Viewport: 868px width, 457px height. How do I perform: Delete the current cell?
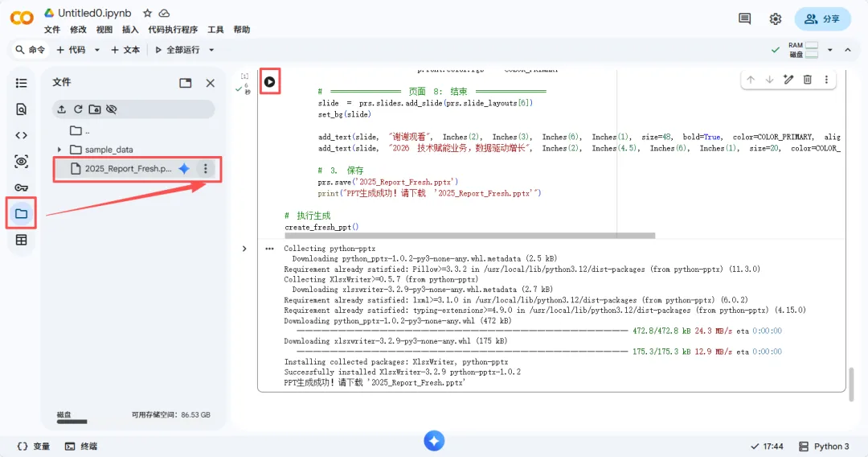tap(808, 80)
